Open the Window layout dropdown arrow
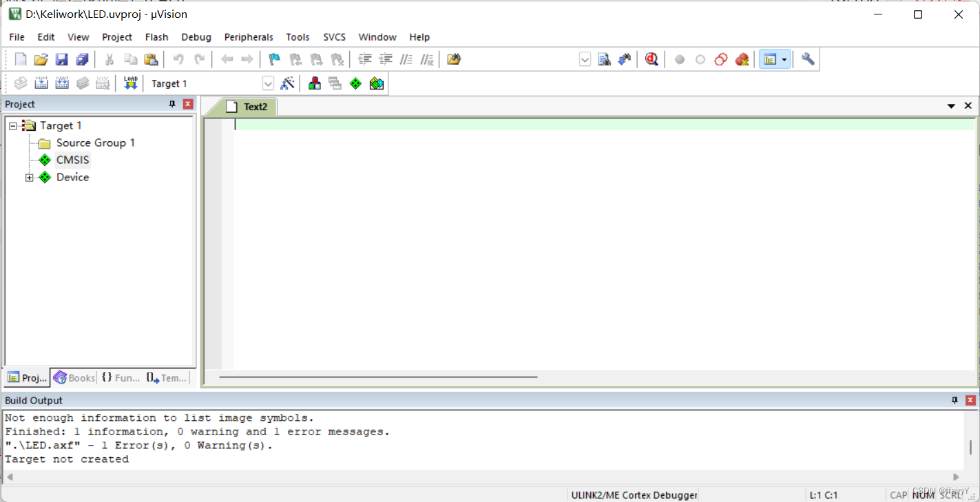 pyautogui.click(x=784, y=59)
